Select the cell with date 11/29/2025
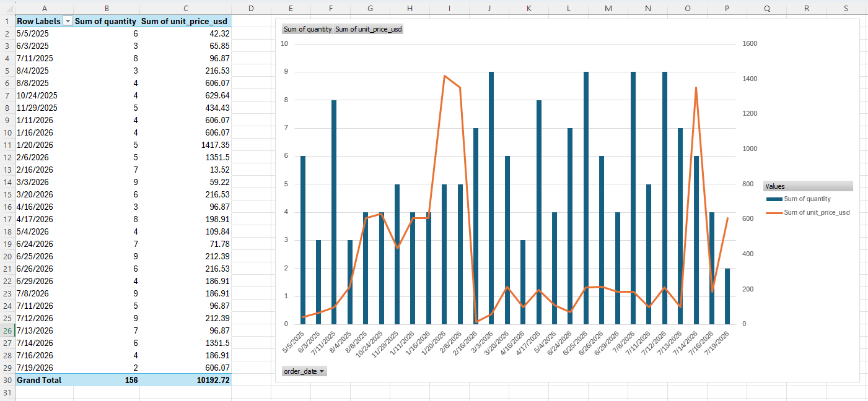Screen dimensions: 868x401 coord(44,108)
